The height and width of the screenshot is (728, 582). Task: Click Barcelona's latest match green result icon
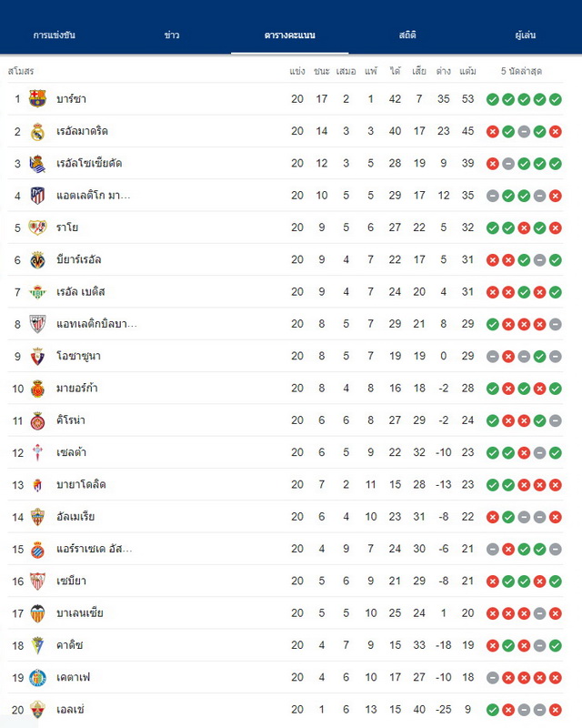(556, 99)
